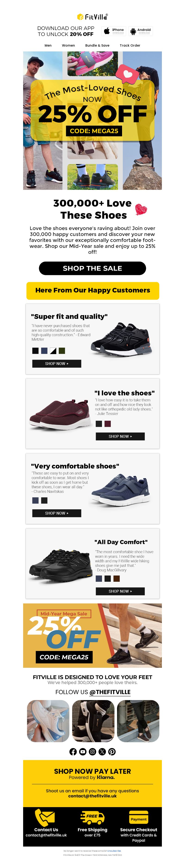Go to Track Order
The image size is (185, 868).
130,45
